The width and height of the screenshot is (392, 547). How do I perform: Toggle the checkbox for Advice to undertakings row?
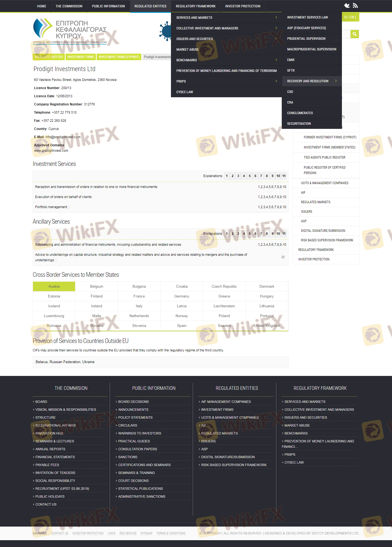point(283,257)
